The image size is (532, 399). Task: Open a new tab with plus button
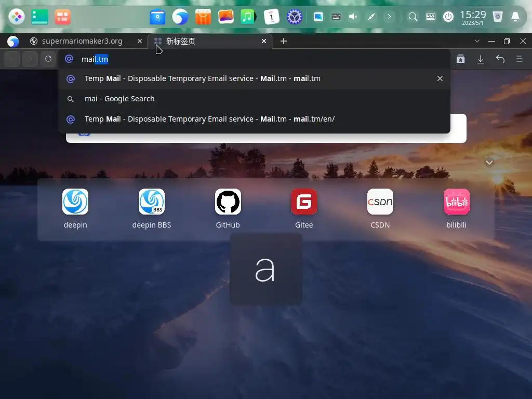coord(284,41)
